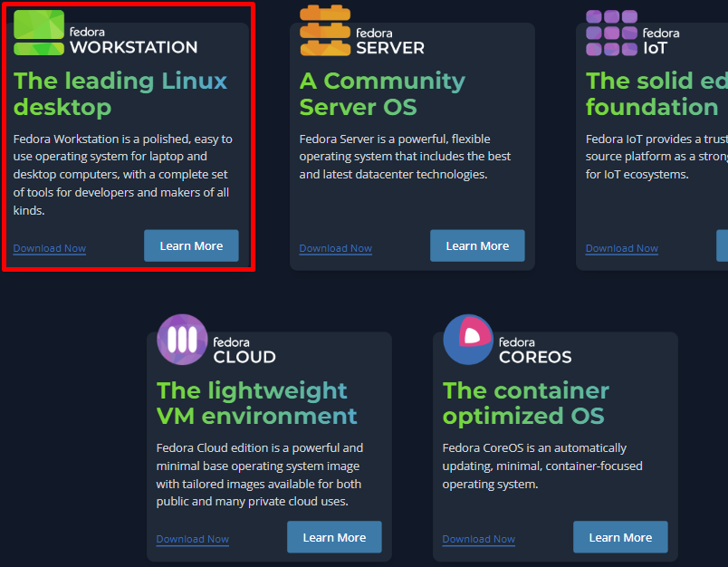This screenshot has height=567, width=728.
Task: Click the Fedora Workstation green logo icon
Action: (x=39, y=33)
